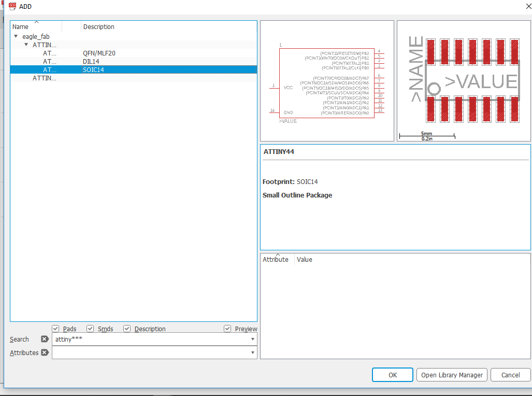This screenshot has width=532, height=396.
Task: Close the ADD dialog window
Action: 528,6
